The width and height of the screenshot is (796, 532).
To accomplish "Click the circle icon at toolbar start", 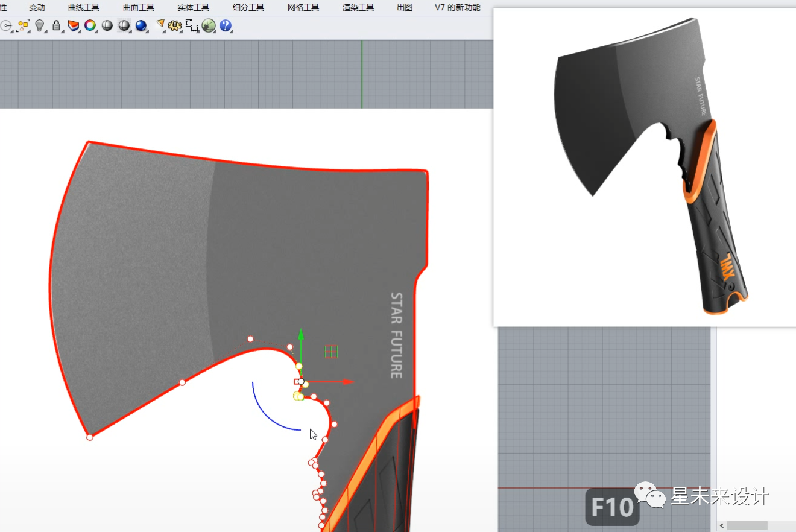I will pos(6,25).
